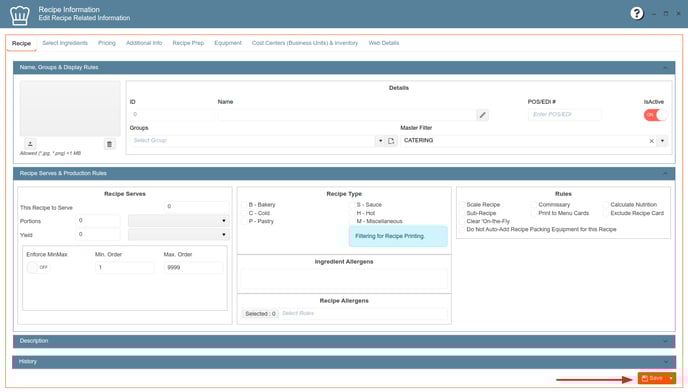This screenshot has width=688, height=392.
Task: Switch to the Select Ingredients tab
Action: pos(65,43)
